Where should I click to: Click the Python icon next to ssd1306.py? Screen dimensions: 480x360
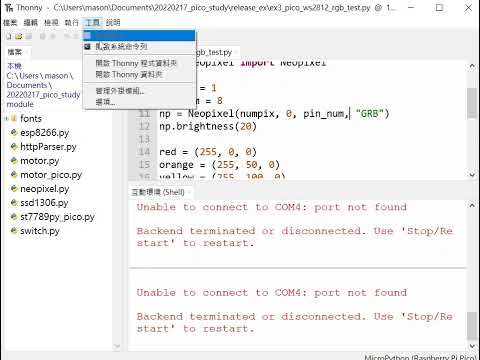coord(14,202)
